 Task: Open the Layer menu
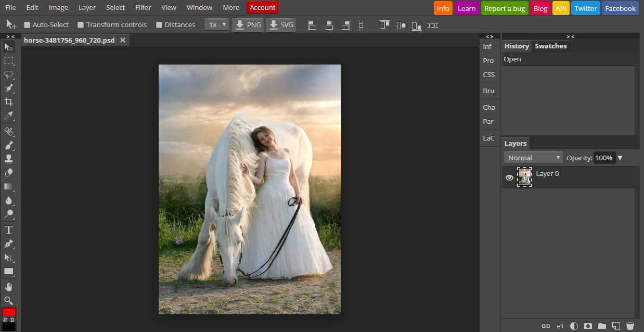[x=87, y=7]
